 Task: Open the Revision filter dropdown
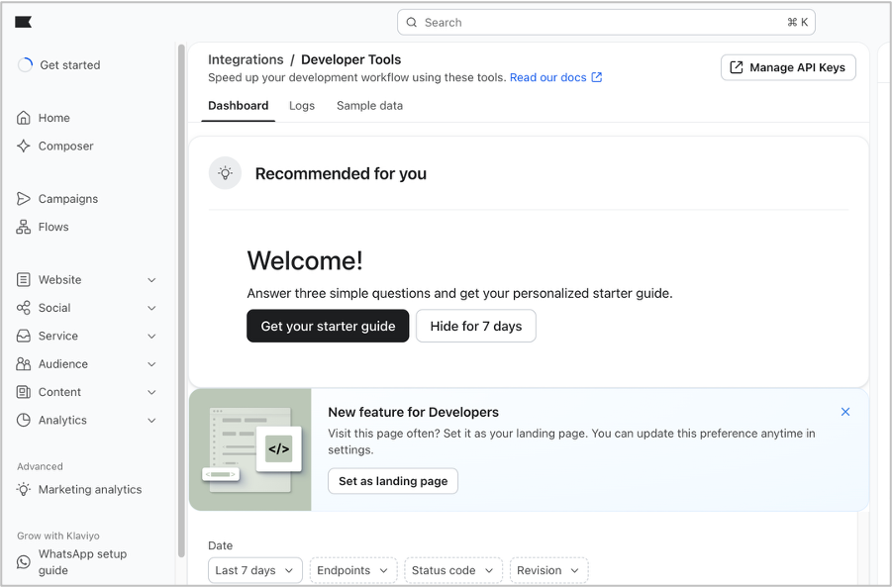549,570
